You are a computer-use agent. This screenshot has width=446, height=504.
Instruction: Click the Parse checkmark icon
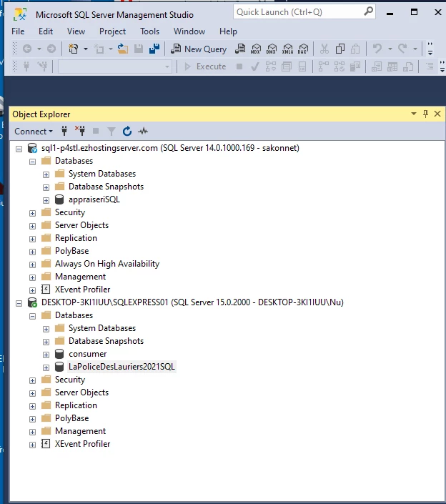[255, 66]
